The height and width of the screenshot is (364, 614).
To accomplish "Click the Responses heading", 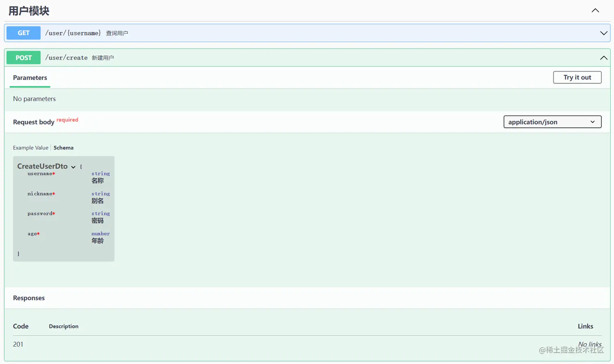I will pos(29,298).
